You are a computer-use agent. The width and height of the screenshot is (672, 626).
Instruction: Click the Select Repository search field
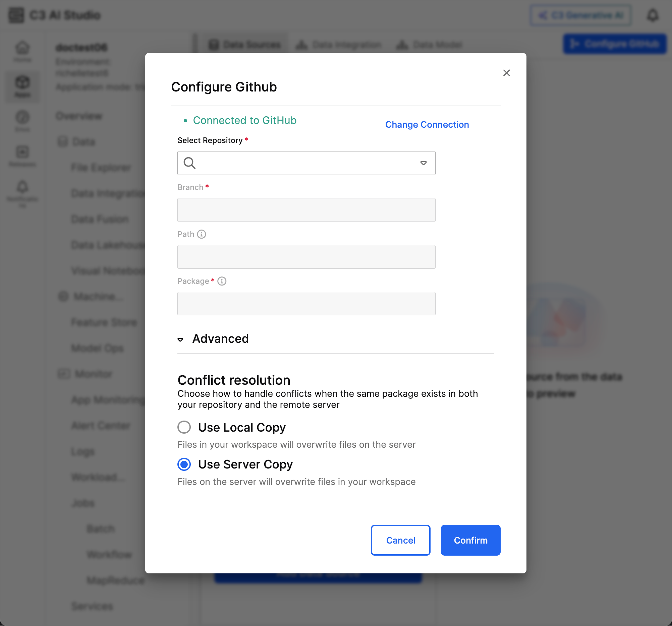coord(306,163)
